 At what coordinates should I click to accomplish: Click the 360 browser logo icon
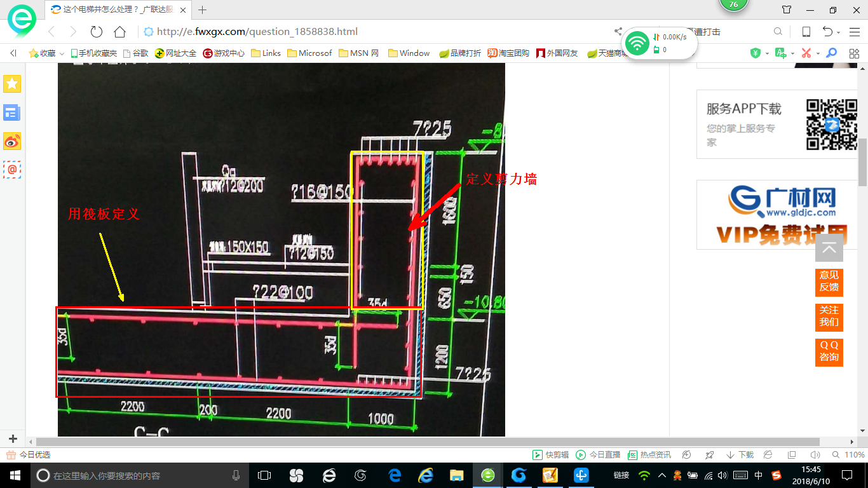[22, 21]
